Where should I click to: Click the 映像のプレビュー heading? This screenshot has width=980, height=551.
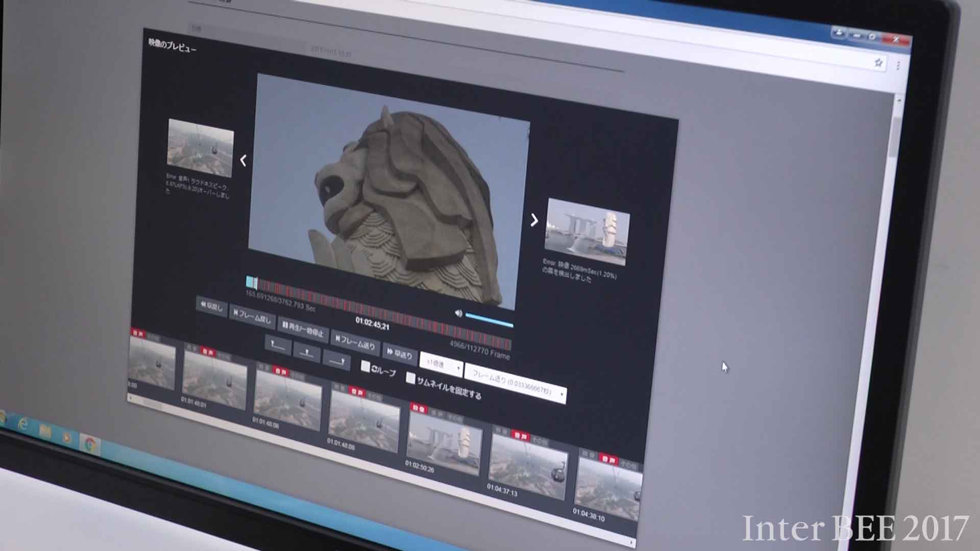(173, 45)
